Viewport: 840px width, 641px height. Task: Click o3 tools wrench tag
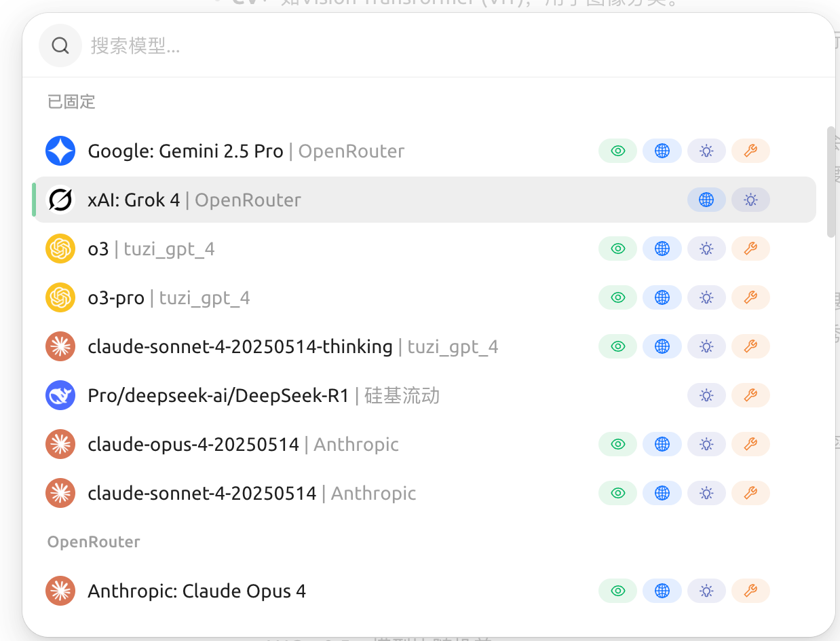pos(750,249)
